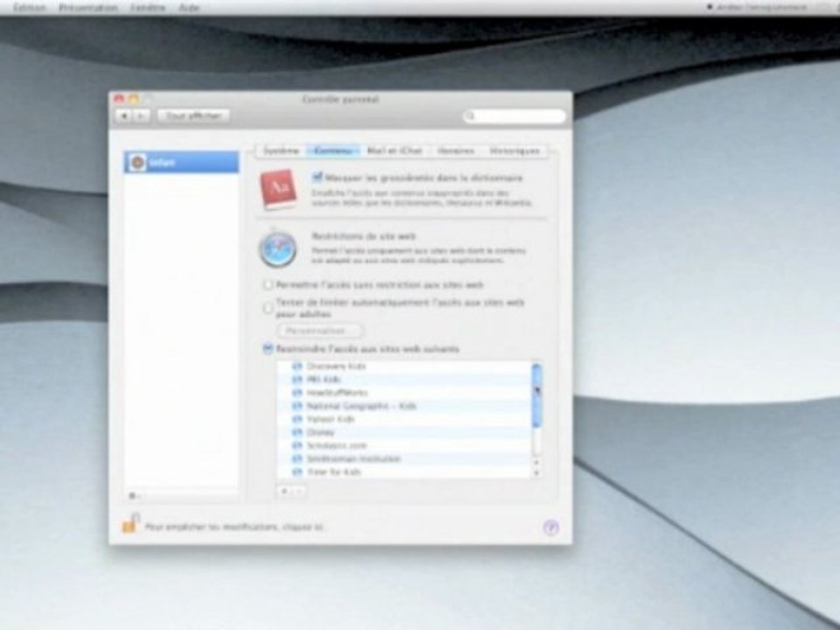Remove website with the minus button
Screen dimensions: 840x630
point(299,491)
